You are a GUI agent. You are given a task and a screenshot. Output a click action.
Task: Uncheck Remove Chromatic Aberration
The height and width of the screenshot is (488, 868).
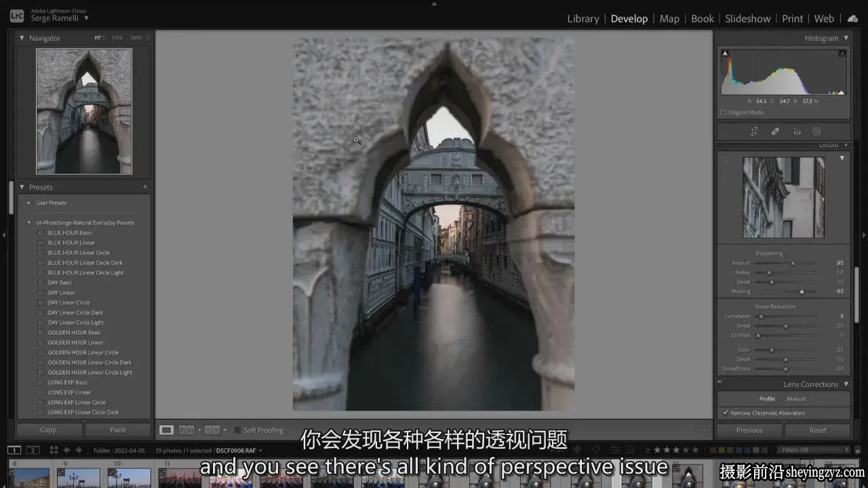pos(726,413)
